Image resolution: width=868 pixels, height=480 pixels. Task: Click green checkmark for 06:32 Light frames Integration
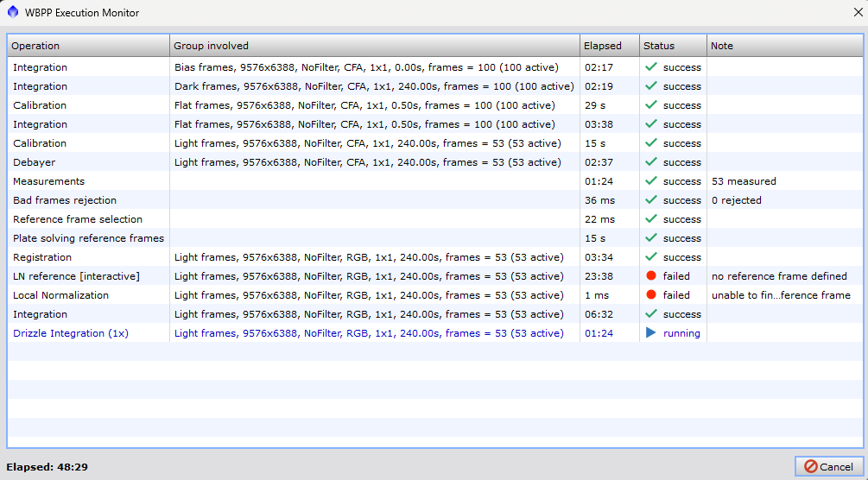(x=651, y=314)
